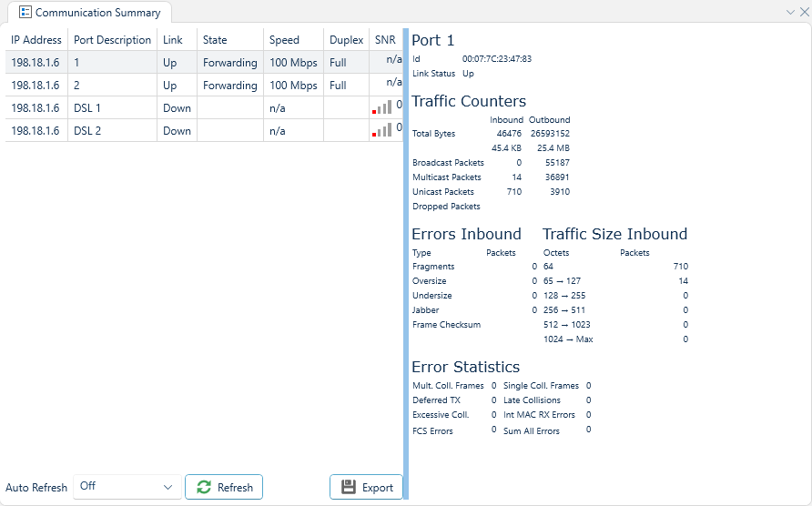812x506 pixels.
Task: Click the Traffic Counters heading
Action: click(469, 101)
